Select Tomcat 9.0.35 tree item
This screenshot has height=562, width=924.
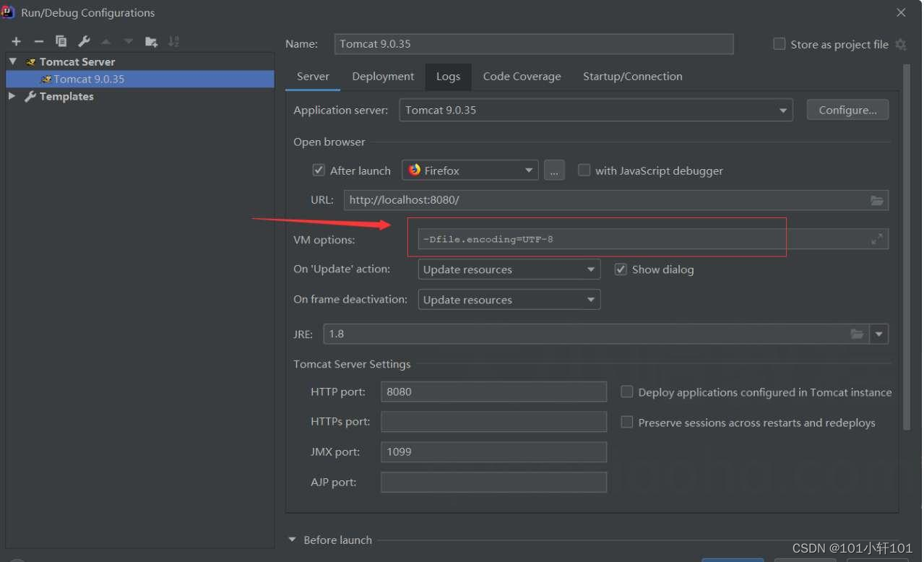140,79
